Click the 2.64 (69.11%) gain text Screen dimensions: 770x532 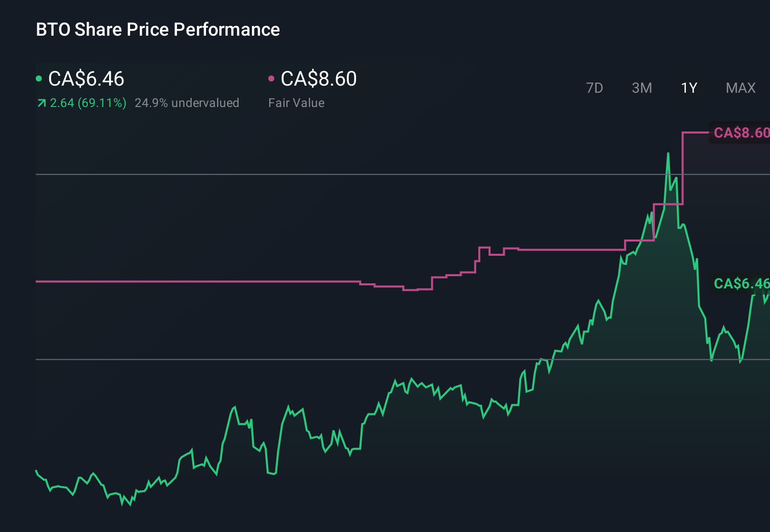click(x=88, y=103)
